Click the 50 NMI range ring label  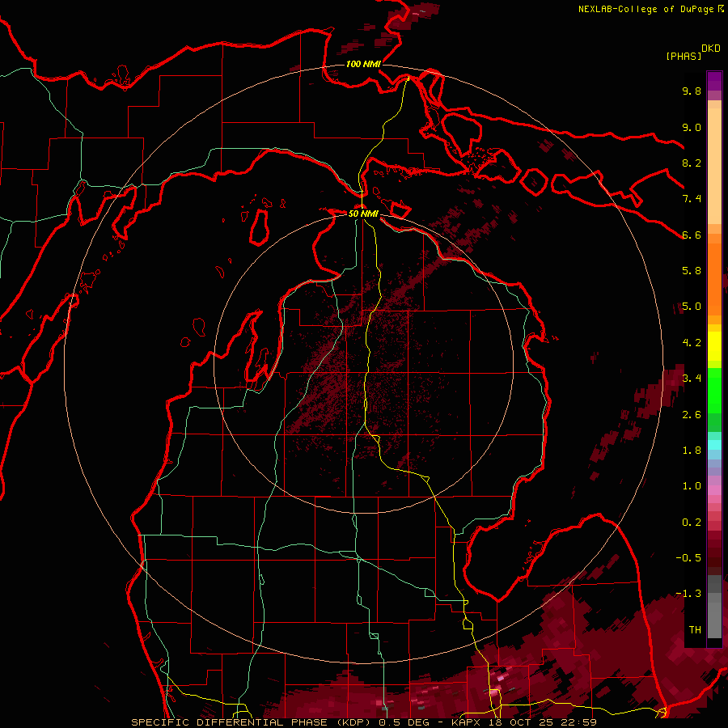click(x=363, y=214)
